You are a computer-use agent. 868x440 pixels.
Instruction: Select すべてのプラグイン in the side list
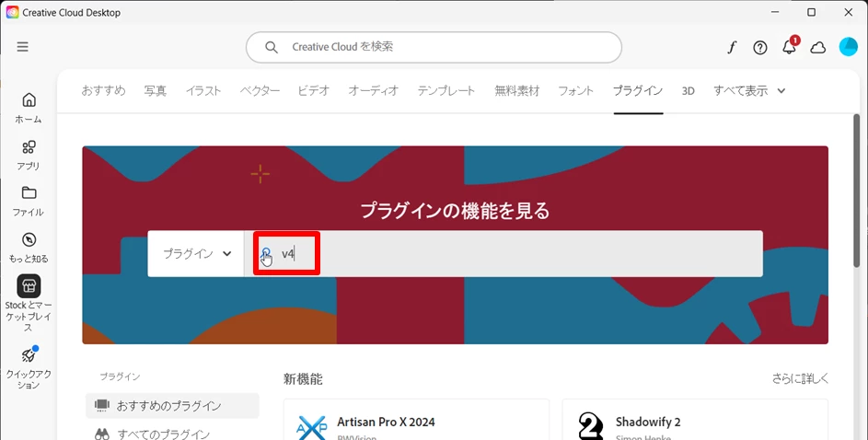(163, 434)
